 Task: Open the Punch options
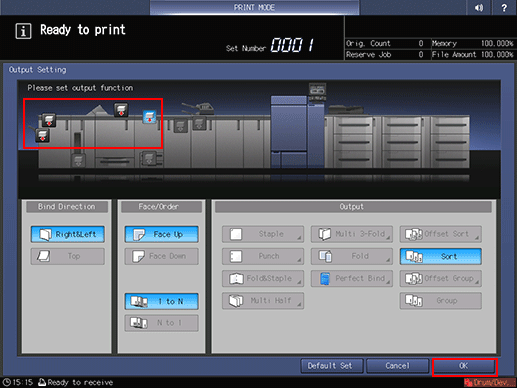(x=263, y=256)
